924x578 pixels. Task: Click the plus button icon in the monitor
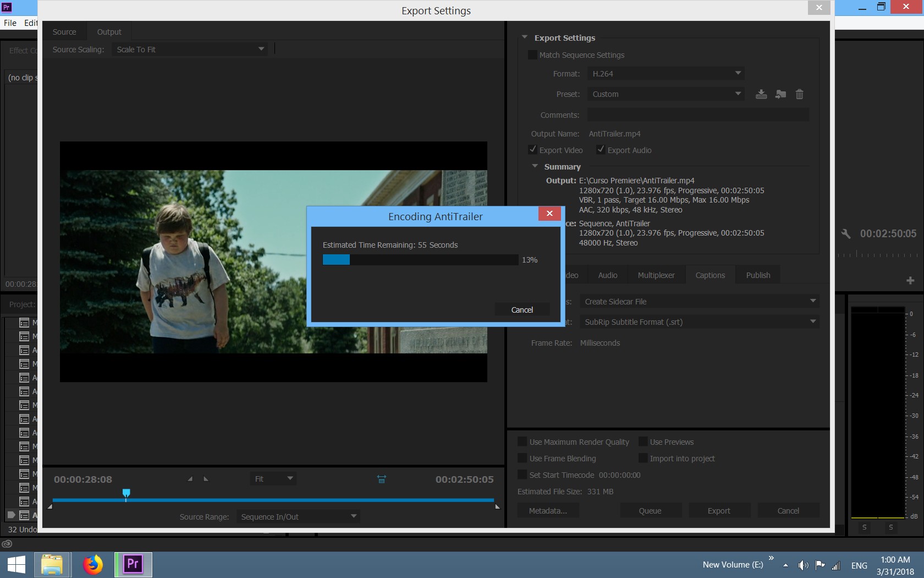pos(910,281)
